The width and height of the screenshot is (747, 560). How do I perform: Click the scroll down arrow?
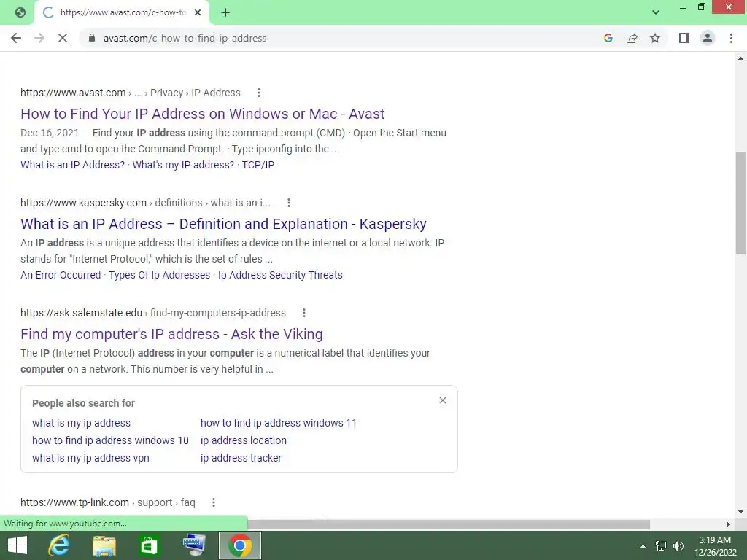point(740,512)
